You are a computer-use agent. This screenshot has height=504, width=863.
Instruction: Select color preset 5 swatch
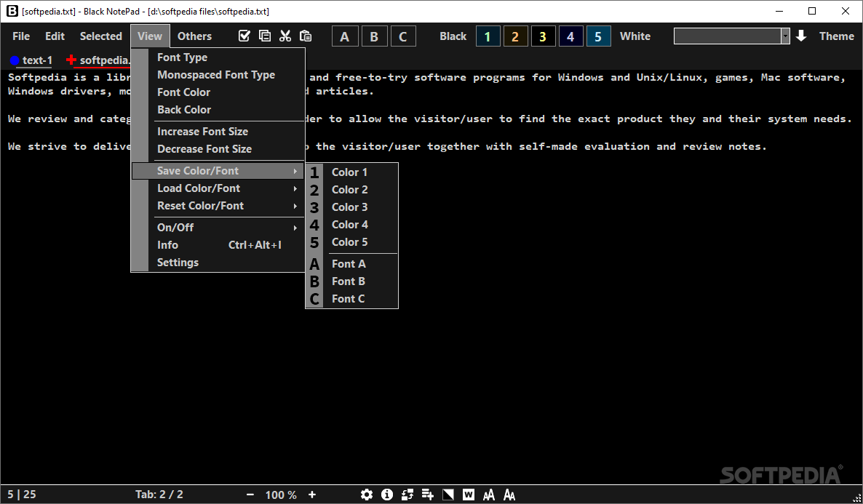598,36
